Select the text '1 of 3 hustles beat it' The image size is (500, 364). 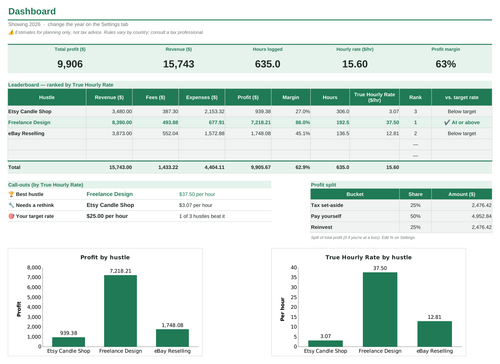tap(202, 216)
